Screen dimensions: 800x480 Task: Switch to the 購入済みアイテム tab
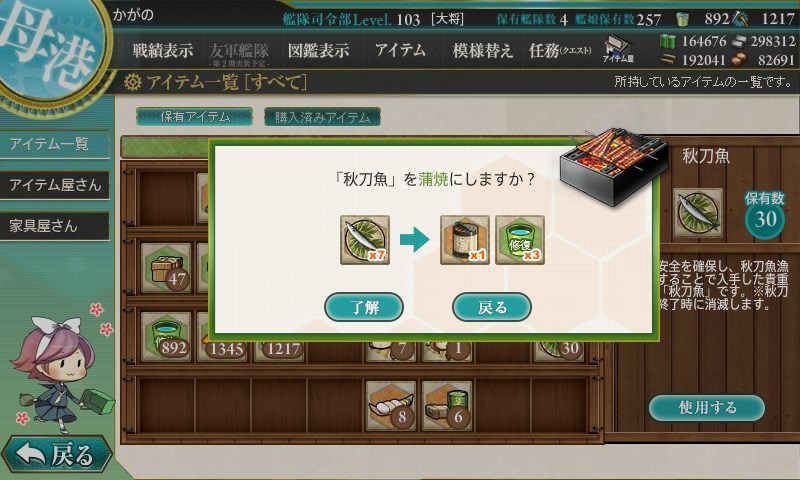tap(322, 117)
